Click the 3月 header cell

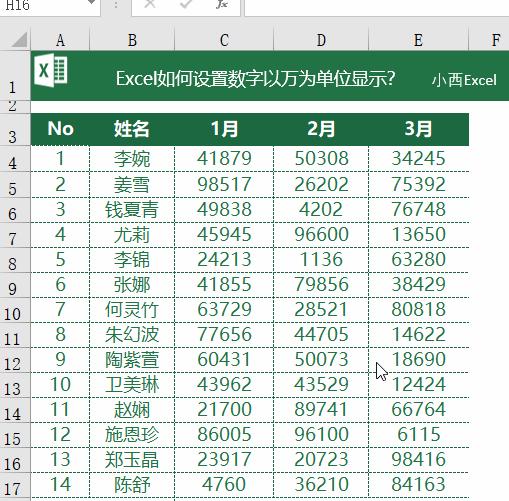(x=418, y=129)
